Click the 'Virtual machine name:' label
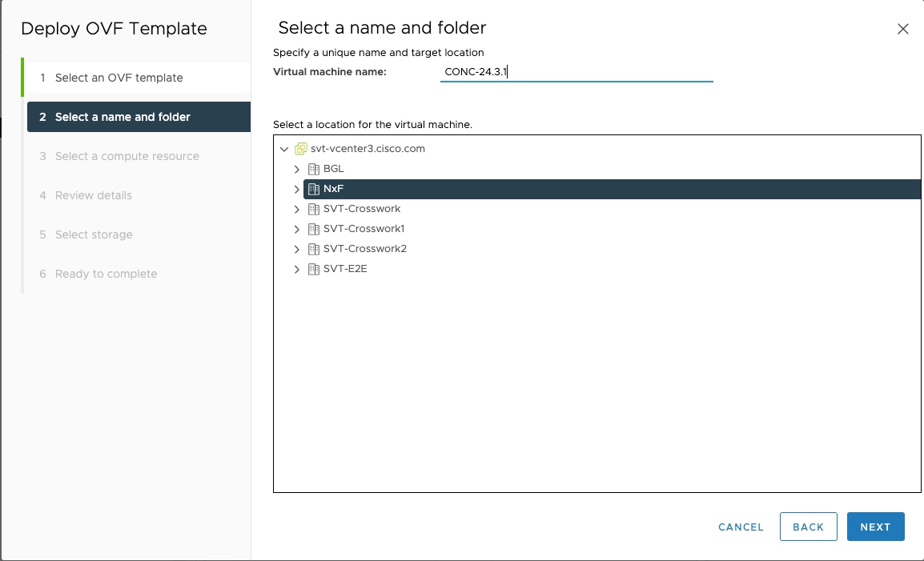 [330, 72]
